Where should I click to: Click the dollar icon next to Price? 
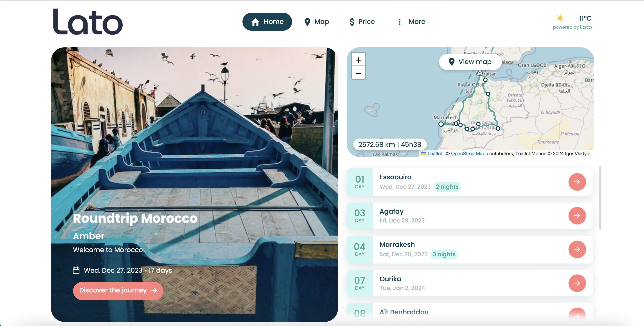[x=352, y=22]
